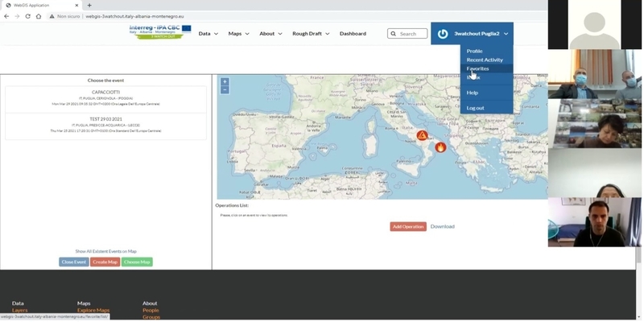Image resolution: width=644 pixels, height=322 pixels.
Task: Open the Groups footer link
Action: coord(151,317)
